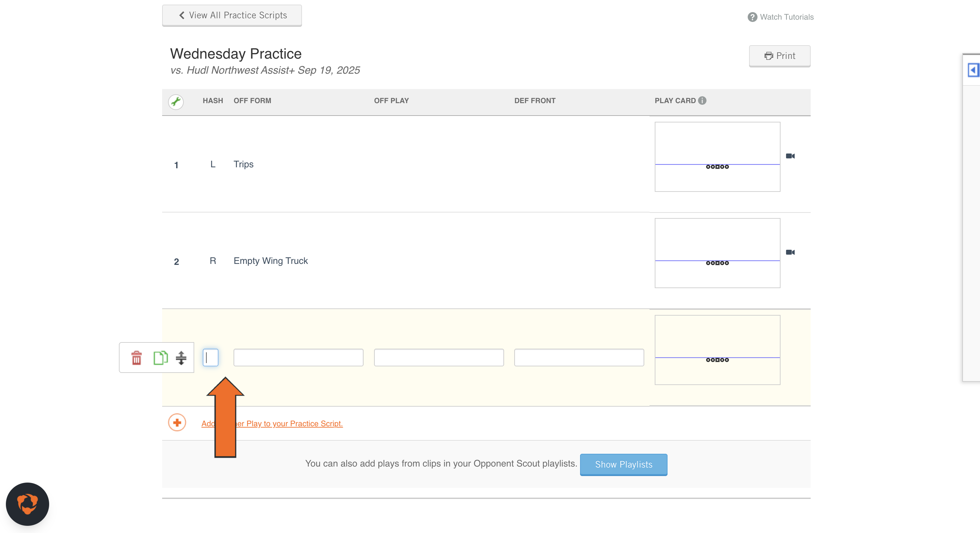Click the DEF FRONT input field in new row

point(579,358)
